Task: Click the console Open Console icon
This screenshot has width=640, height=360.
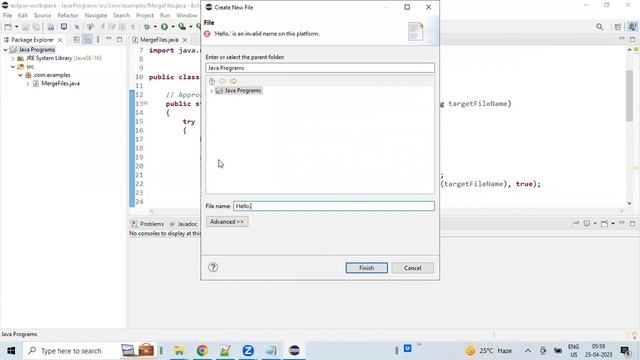Action: (x=604, y=224)
